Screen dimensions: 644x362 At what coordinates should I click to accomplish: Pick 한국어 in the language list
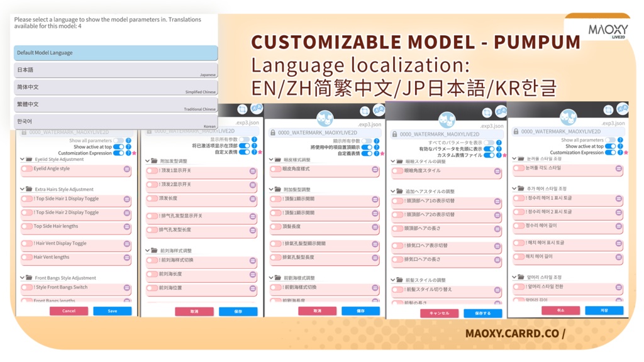pos(116,121)
